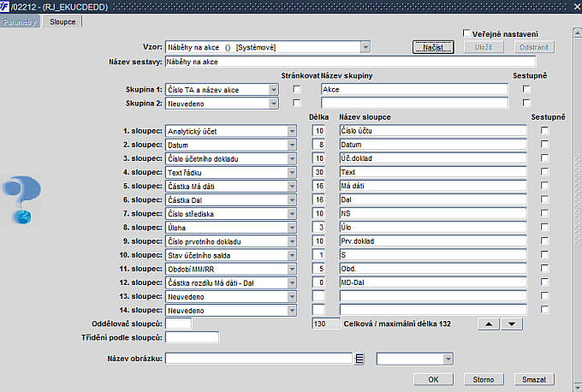Click scrollbar up arrow on right edge
582x392 pixels.
click(x=578, y=33)
